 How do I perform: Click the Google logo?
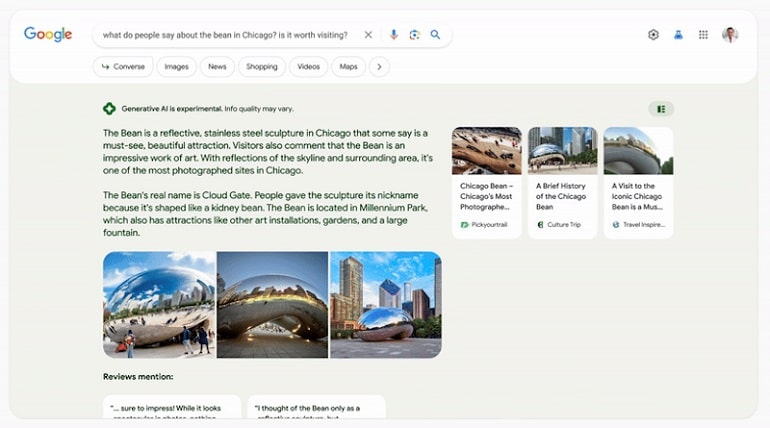click(x=48, y=34)
